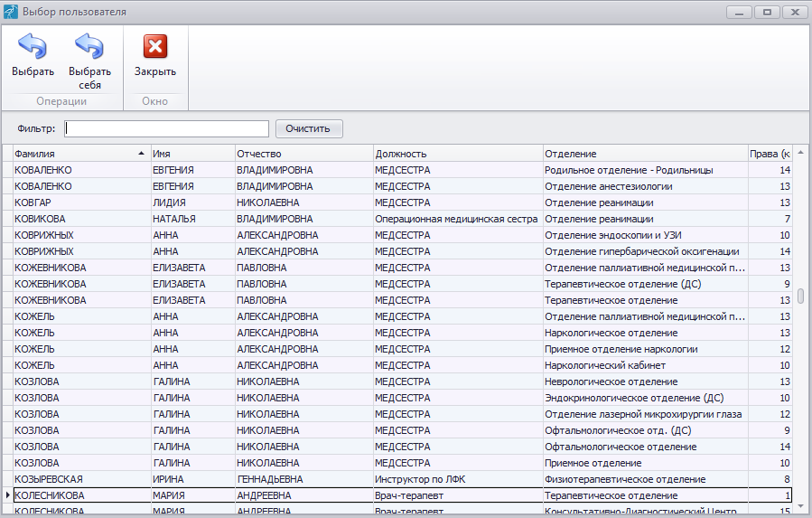Viewport: 812px width, 518px height.
Task: Maximize the Выбор пользователя window
Action: (x=767, y=12)
